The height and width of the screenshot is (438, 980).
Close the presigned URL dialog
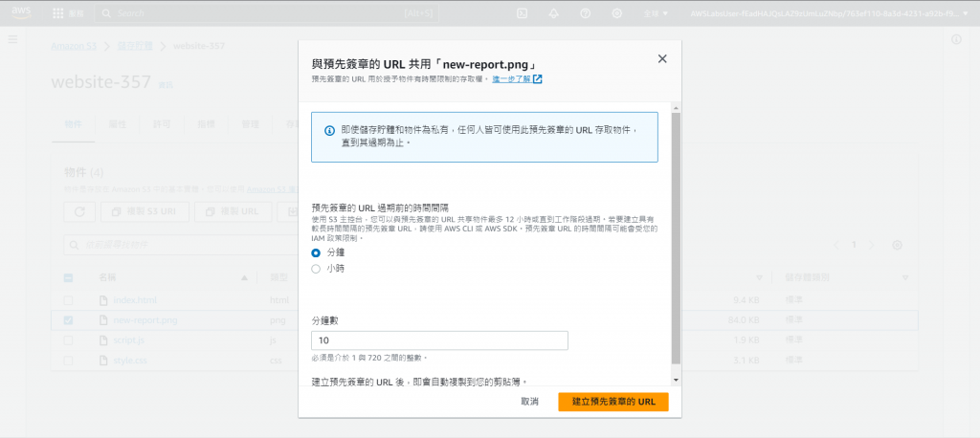(x=662, y=58)
